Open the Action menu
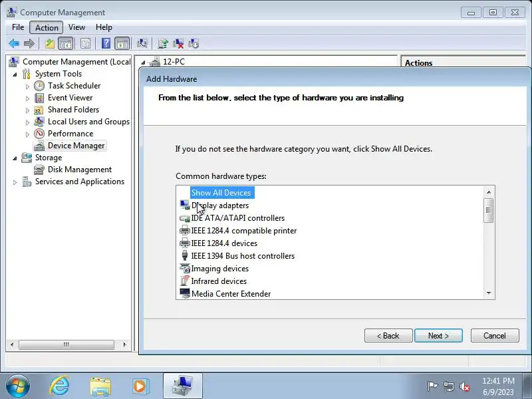This screenshot has height=399, width=532. pyautogui.click(x=47, y=27)
